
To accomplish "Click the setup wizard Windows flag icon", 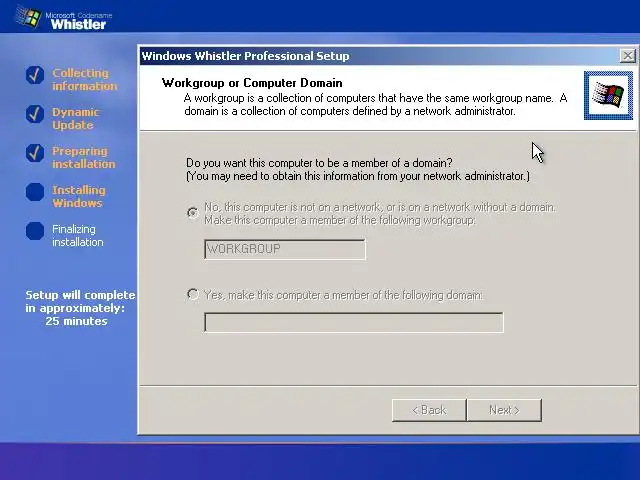I will click(608, 96).
